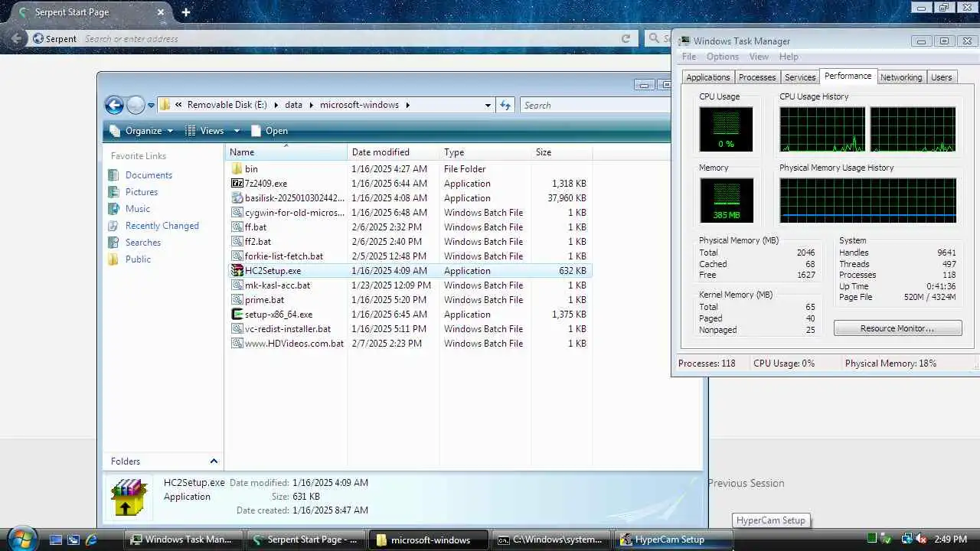
Task: Click the volume tray icon
Action: (x=923, y=540)
